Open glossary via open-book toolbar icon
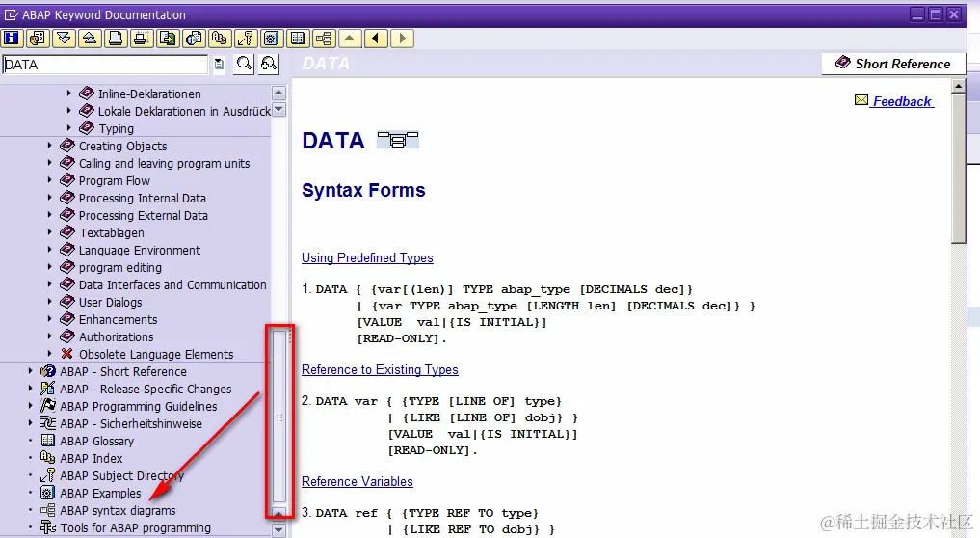The image size is (980, 538). pos(298,39)
